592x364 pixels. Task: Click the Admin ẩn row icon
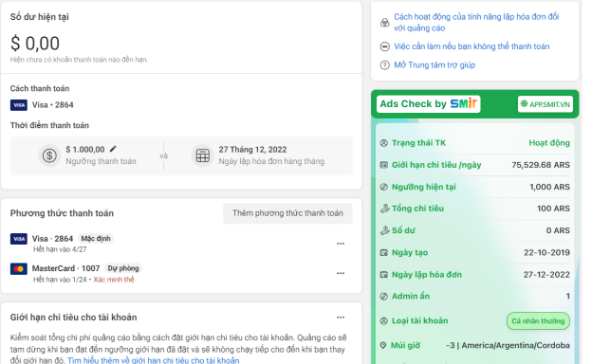click(384, 297)
